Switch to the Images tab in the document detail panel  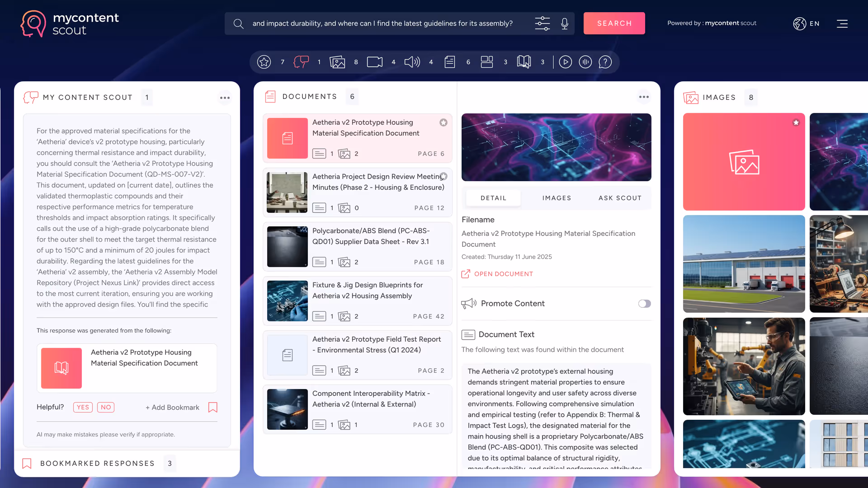[x=557, y=198]
